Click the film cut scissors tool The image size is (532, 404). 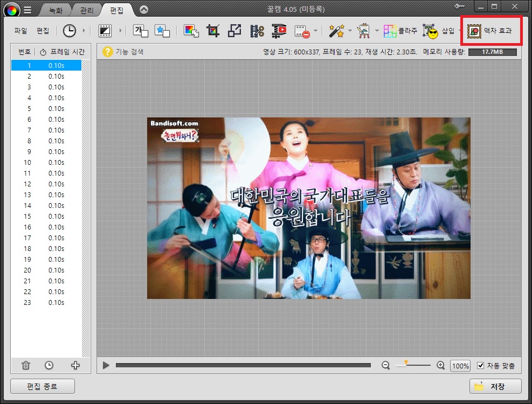coord(257,31)
